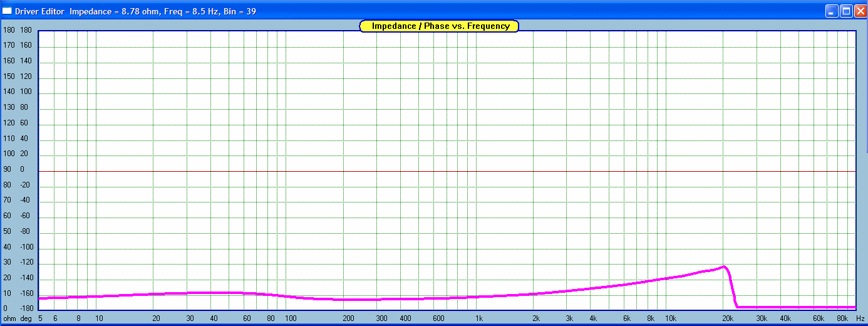The image size is (868, 326).
Task: Click the '400' frequency axis label
Action: click(405, 318)
